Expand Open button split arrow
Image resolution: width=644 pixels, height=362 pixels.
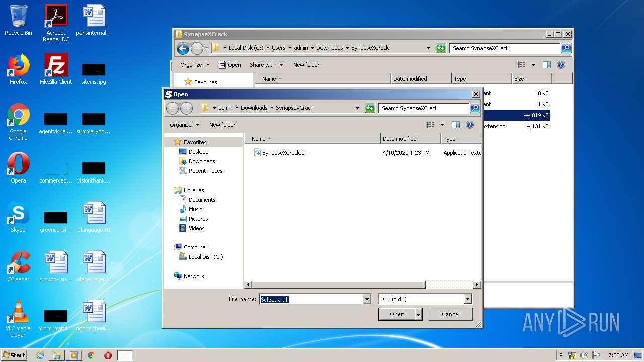pyautogui.click(x=418, y=314)
